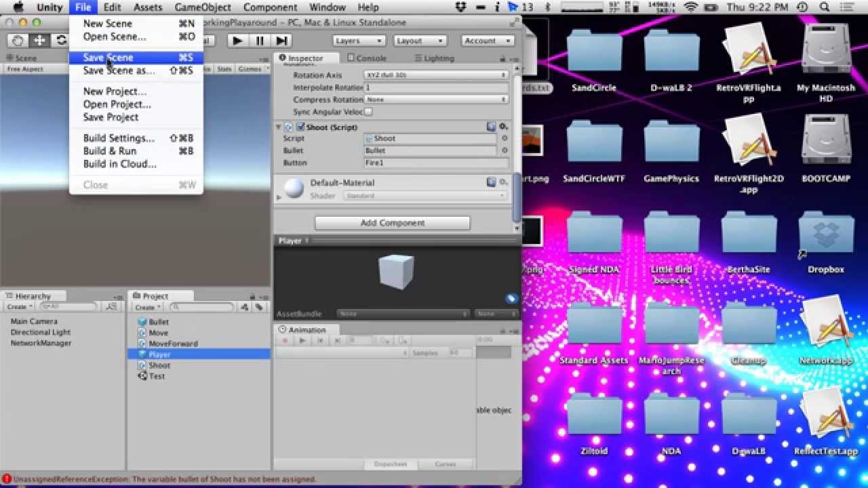Viewport: 868px width, 488px height.
Task: Open the Rotation Axis dropdown
Action: [436, 75]
